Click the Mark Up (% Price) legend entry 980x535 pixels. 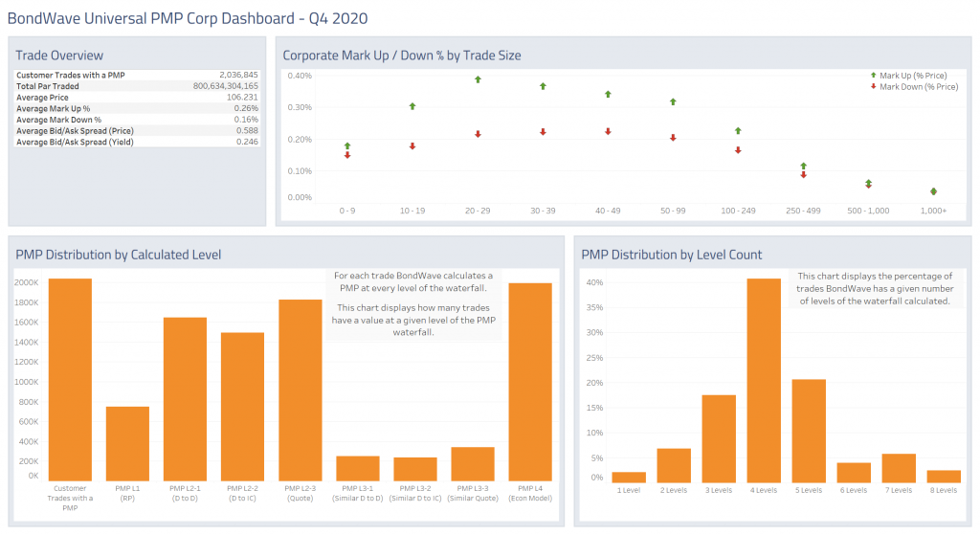(909, 76)
